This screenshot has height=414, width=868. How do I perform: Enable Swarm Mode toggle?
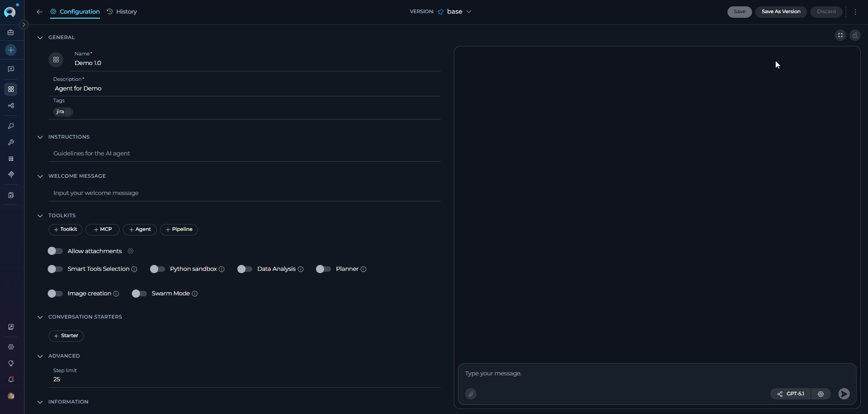[139, 294]
